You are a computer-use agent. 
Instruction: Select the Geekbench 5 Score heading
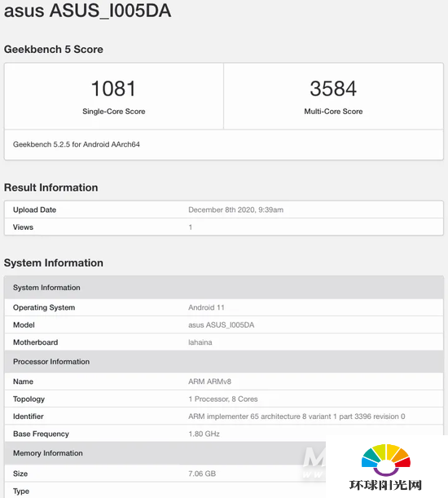coord(53,49)
